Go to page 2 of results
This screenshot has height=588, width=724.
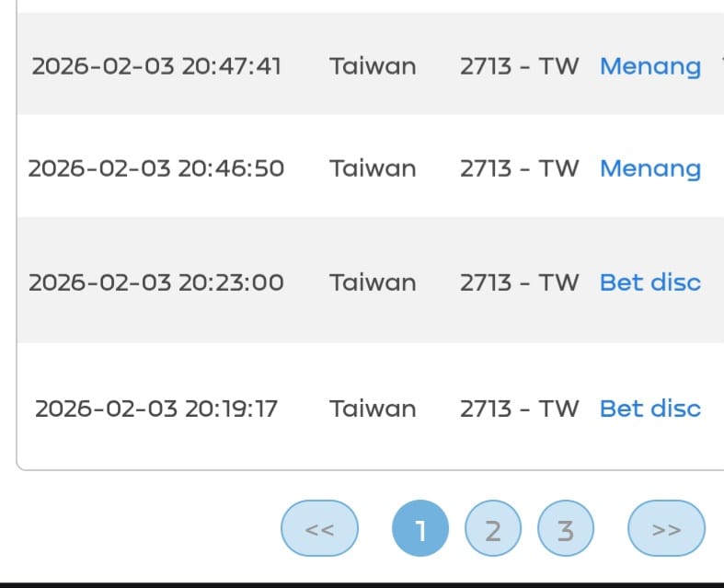click(x=493, y=530)
